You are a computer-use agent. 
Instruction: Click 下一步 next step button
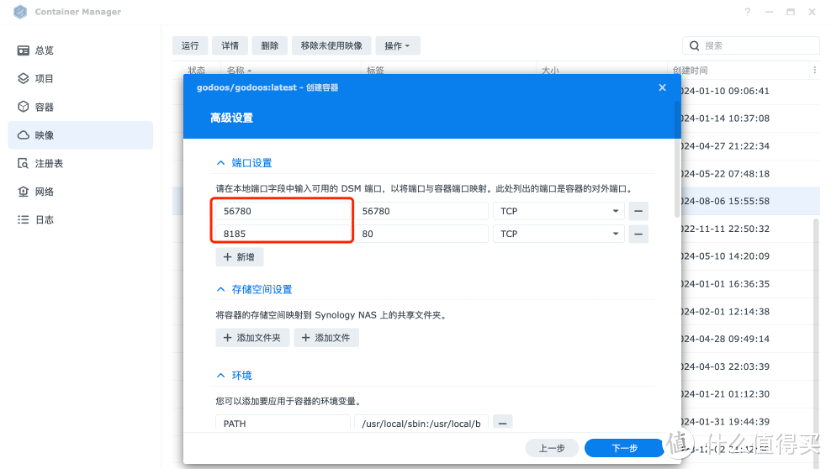click(x=625, y=448)
